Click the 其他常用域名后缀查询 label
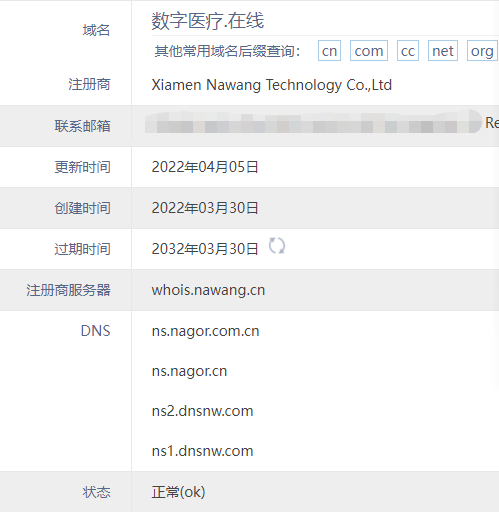499x512 pixels. coord(227,51)
